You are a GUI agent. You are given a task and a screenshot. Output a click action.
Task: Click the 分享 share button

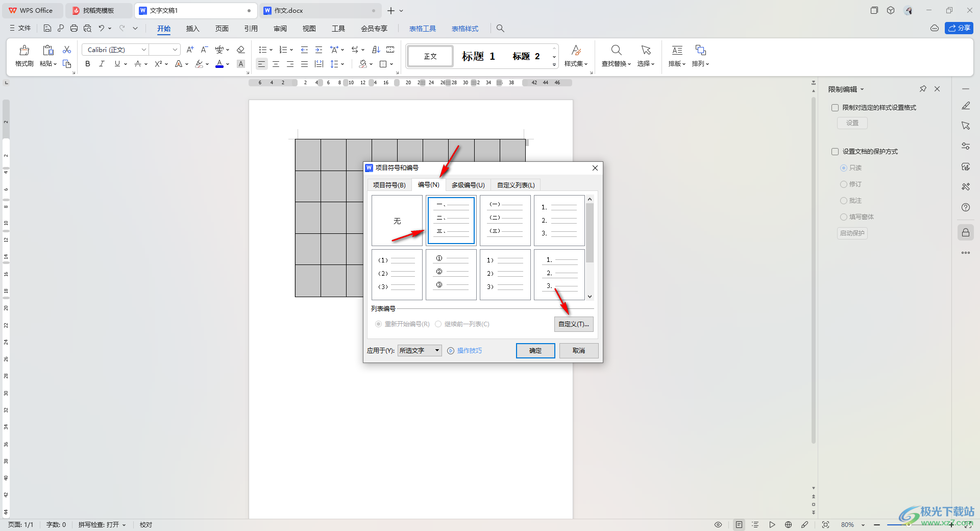(x=959, y=28)
